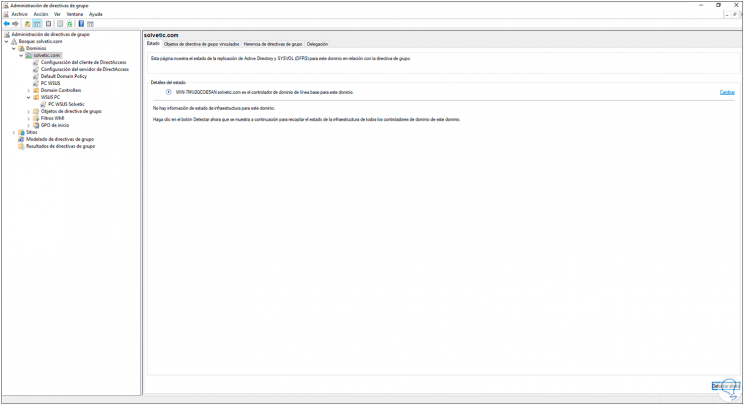745x404 pixels.
Task: Select the Default Domain Policy GPO link
Action: click(x=64, y=76)
